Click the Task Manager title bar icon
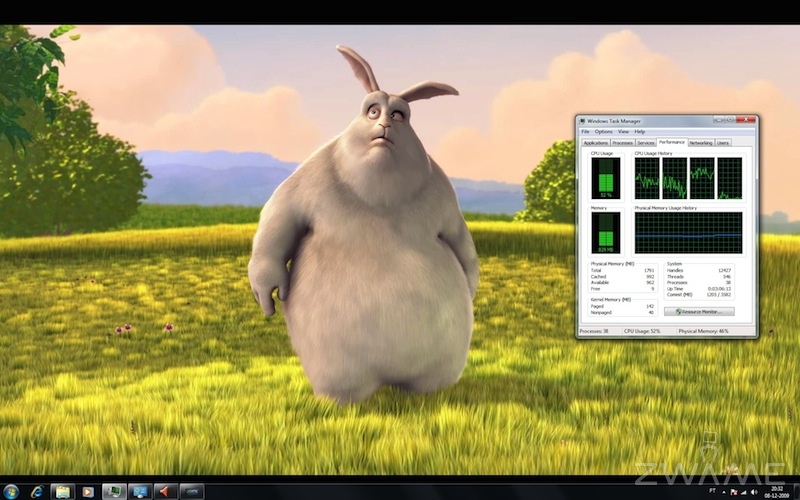 tap(582, 121)
